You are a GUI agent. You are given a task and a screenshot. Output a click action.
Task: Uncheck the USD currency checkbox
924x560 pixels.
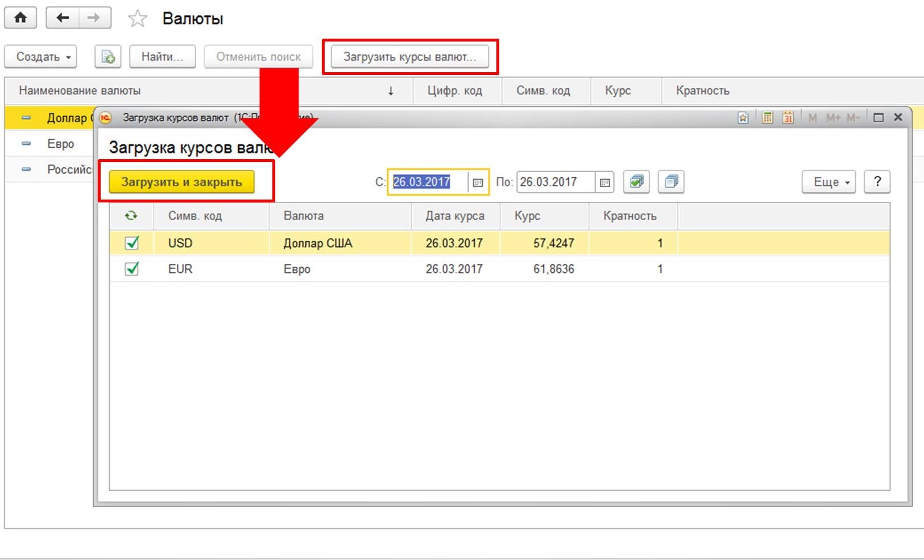132,243
